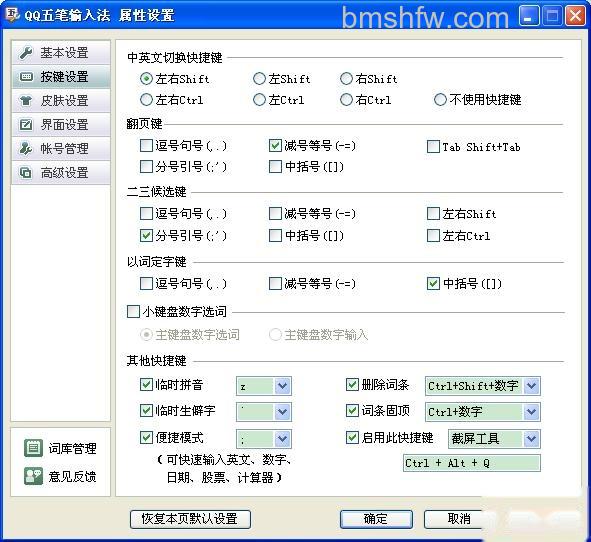The width and height of the screenshot is (591, 542).
Task: Check 减号等号 under 二三候选键
Action: (x=276, y=214)
